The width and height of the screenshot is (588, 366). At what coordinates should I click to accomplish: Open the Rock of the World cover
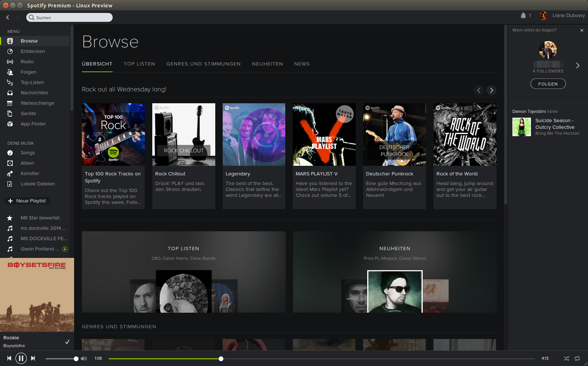(x=465, y=134)
